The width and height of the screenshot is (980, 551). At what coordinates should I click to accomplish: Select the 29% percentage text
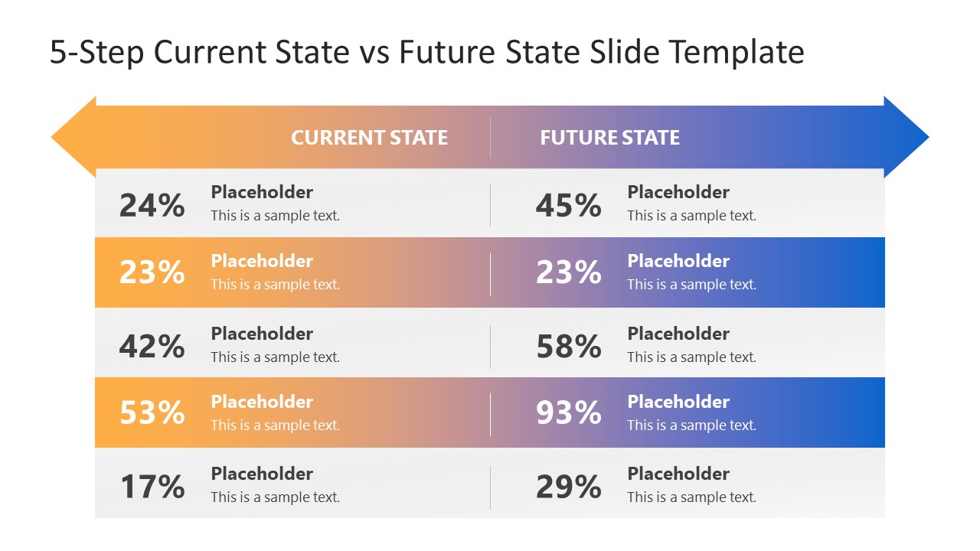568,487
